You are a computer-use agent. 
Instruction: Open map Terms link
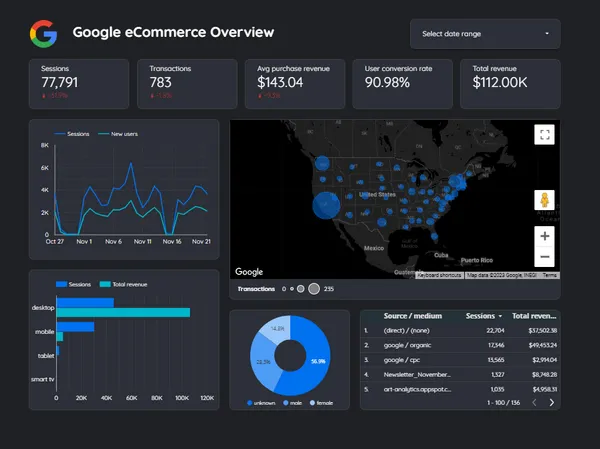click(549, 275)
